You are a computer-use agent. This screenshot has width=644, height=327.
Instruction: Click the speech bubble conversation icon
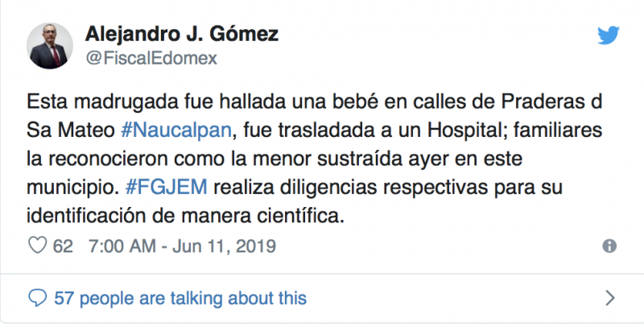[37, 298]
